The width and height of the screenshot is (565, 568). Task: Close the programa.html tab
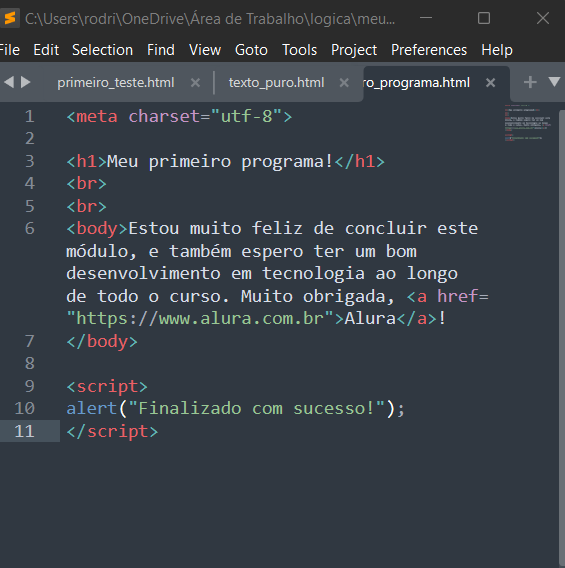click(x=490, y=83)
